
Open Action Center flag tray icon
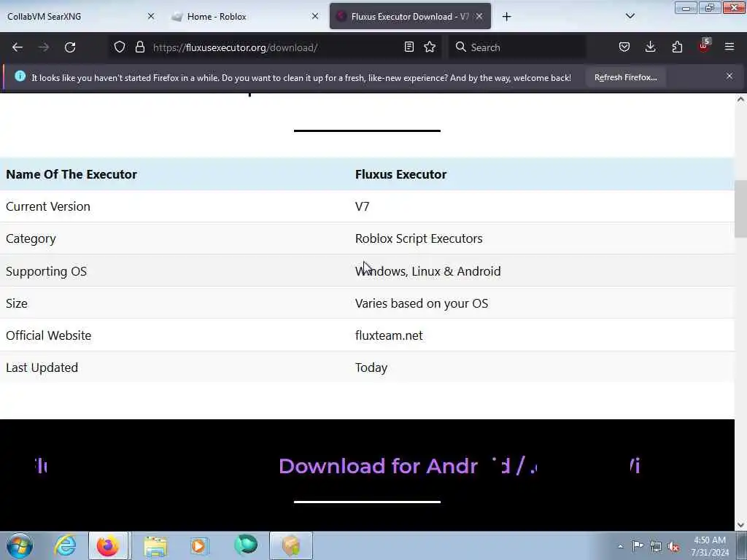638,545
